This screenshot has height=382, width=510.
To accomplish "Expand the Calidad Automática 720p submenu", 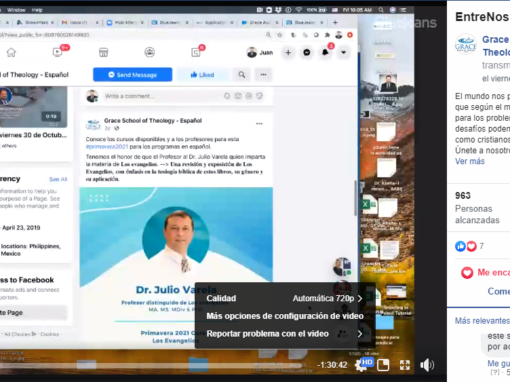I will tap(284, 298).
